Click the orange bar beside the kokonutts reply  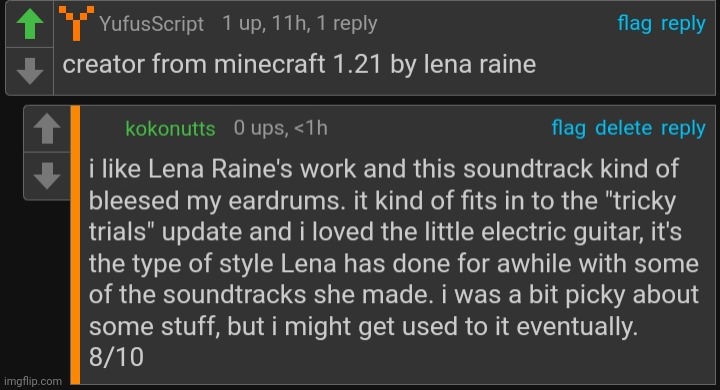(75, 245)
